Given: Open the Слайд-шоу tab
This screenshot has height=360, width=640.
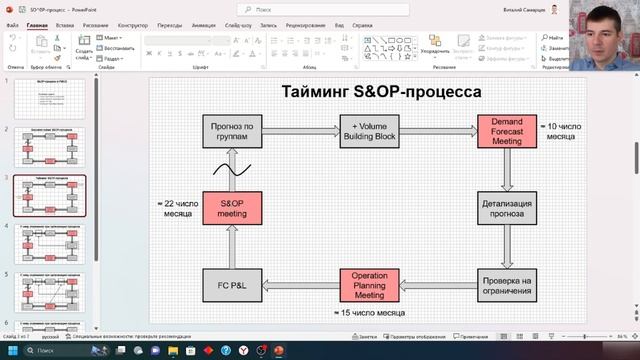Looking at the screenshot, I should (x=238, y=25).
